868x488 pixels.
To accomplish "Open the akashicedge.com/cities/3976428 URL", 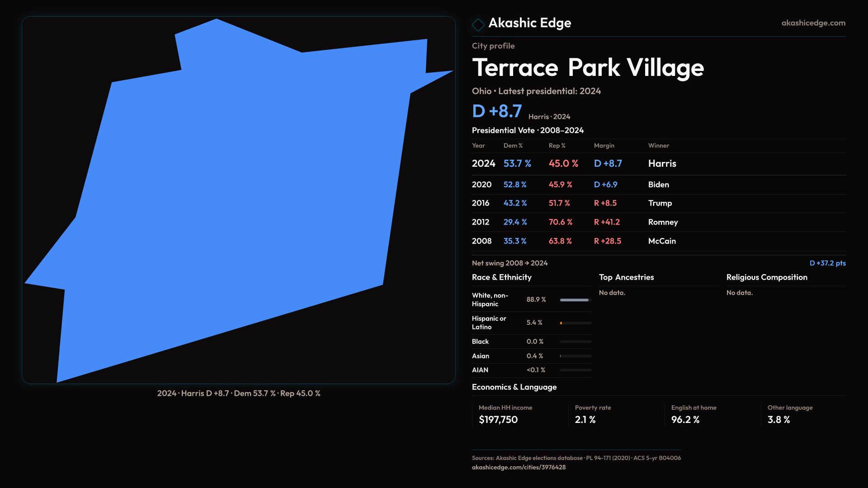I will [519, 467].
